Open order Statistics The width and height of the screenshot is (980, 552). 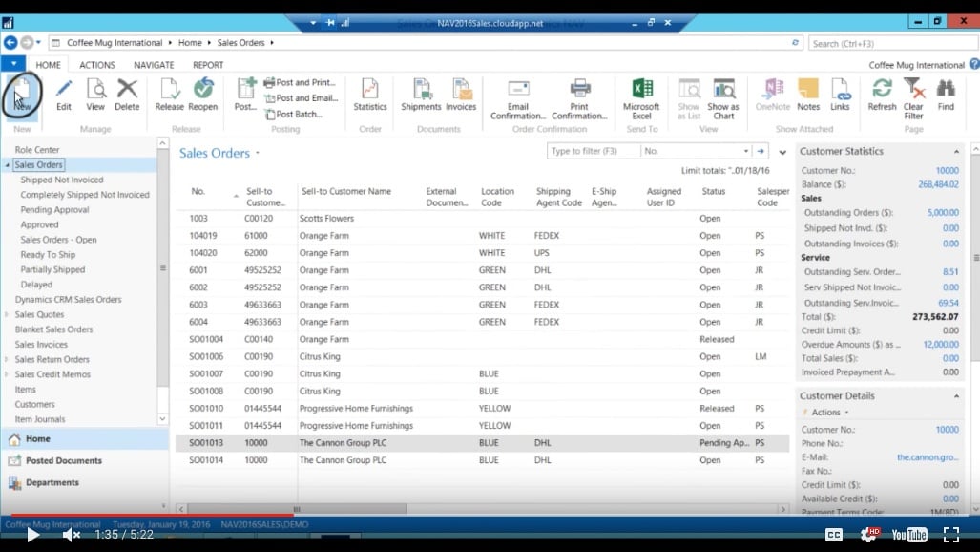370,96
